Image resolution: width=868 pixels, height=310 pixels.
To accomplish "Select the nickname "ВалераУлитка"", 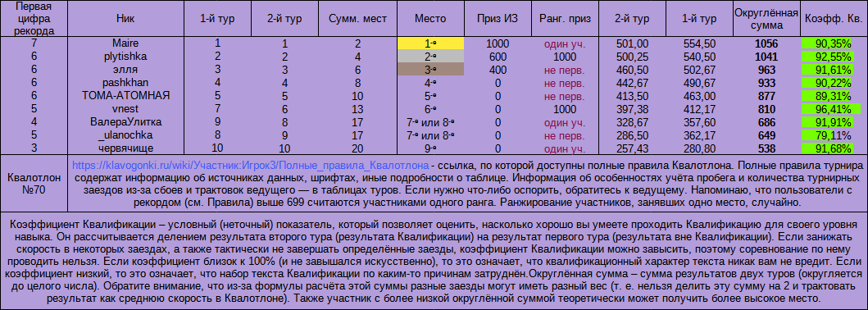I will click(x=125, y=122).
